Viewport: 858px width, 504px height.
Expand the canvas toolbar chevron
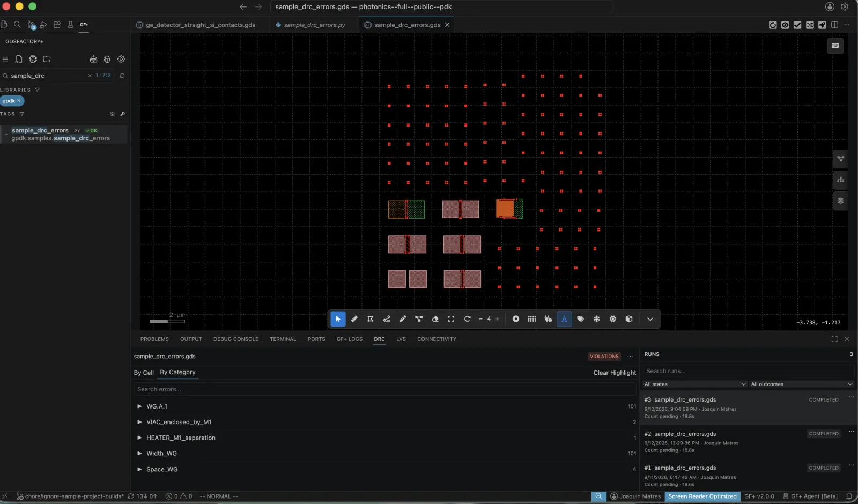tap(650, 319)
